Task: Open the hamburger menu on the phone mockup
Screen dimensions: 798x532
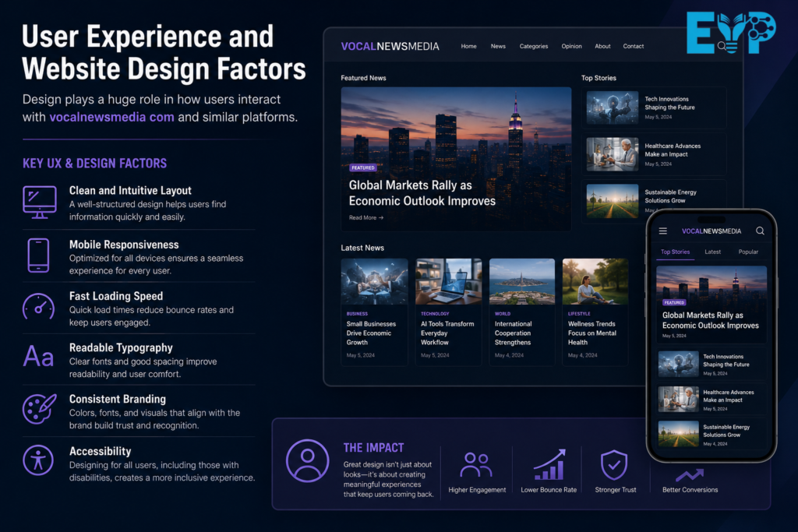Action: click(663, 231)
